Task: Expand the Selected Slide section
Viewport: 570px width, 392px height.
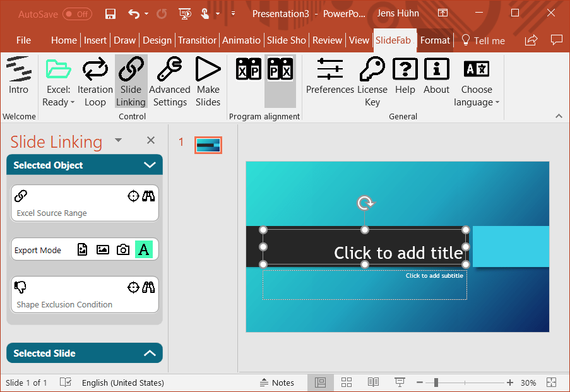Action: 150,353
